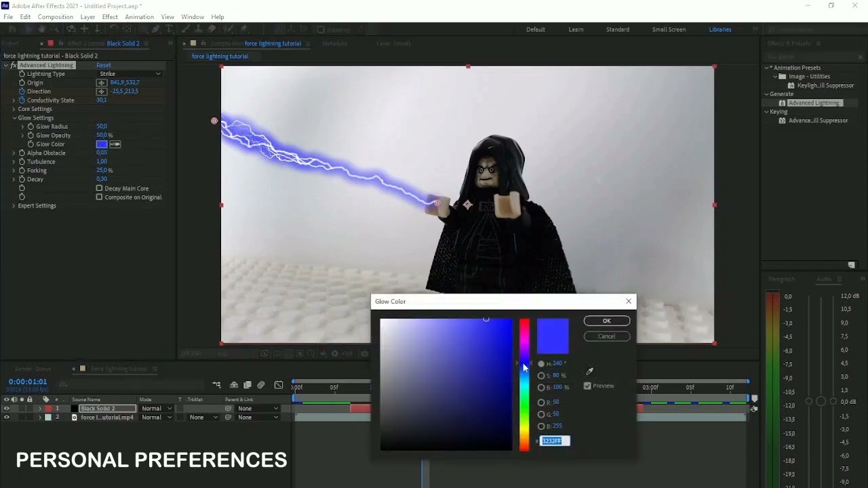Click the Origin point crosshair picker
Viewport: 868px width, 488px height.
coord(102,83)
